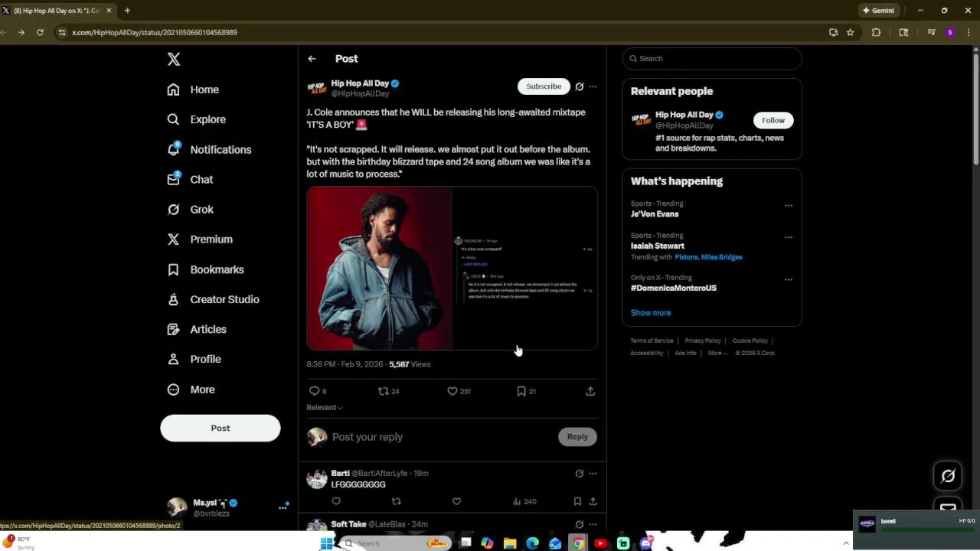This screenshot has height=551, width=980.
Task: Open the Terms of Service footer link
Action: tap(652, 341)
